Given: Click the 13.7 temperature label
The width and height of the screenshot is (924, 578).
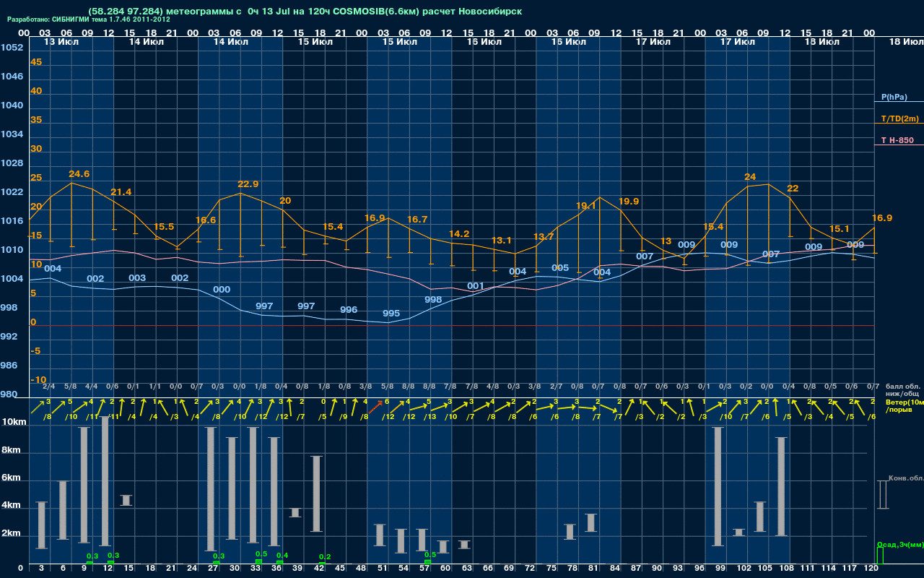Looking at the screenshot, I should click(544, 237).
